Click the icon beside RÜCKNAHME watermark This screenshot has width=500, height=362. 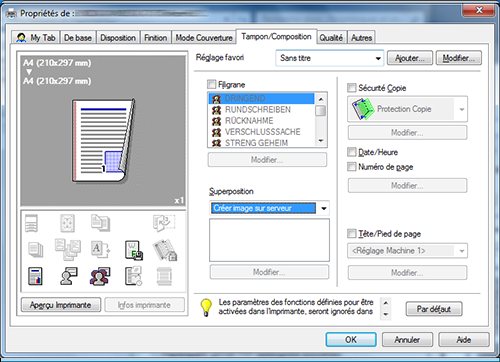[x=217, y=121]
